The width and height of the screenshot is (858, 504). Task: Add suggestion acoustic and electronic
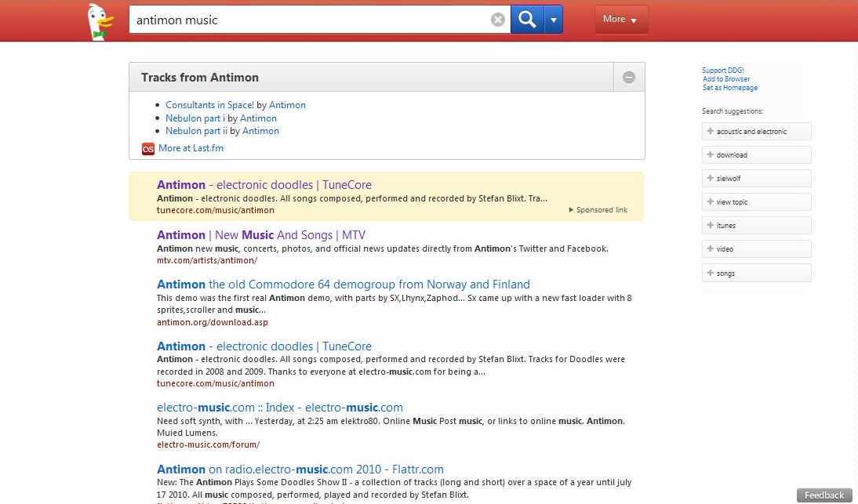click(756, 131)
